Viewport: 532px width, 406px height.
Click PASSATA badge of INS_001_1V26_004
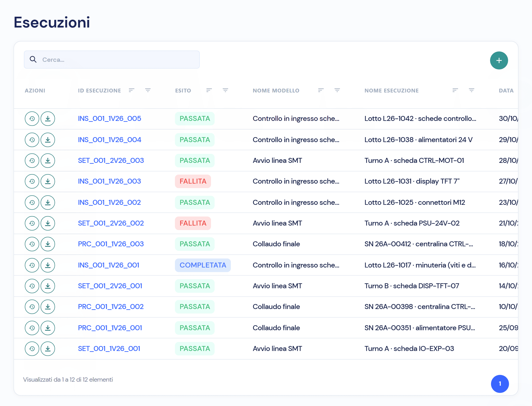[195, 140]
